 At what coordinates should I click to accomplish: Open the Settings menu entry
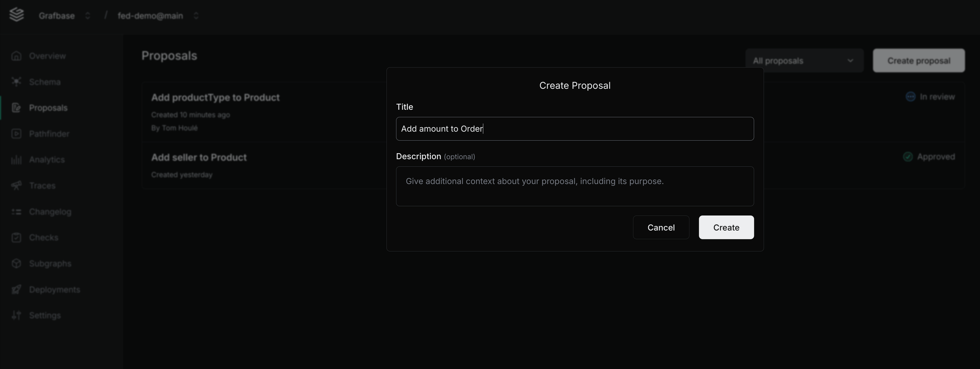point(16,315)
